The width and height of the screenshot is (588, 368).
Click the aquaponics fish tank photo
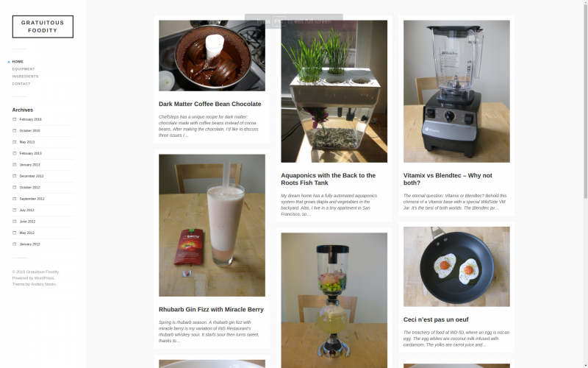[x=334, y=91]
